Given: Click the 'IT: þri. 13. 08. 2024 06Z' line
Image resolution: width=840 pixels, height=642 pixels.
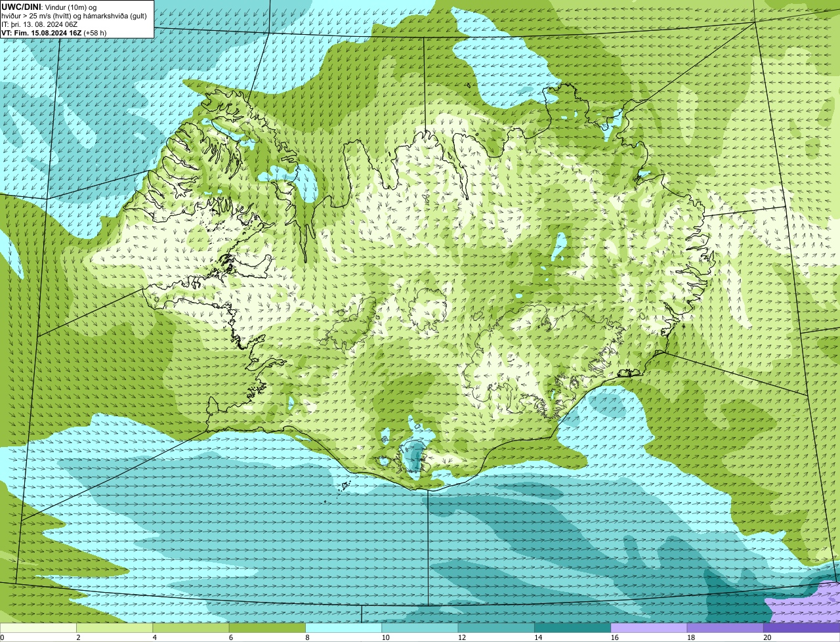Looking at the screenshot, I should [39, 24].
